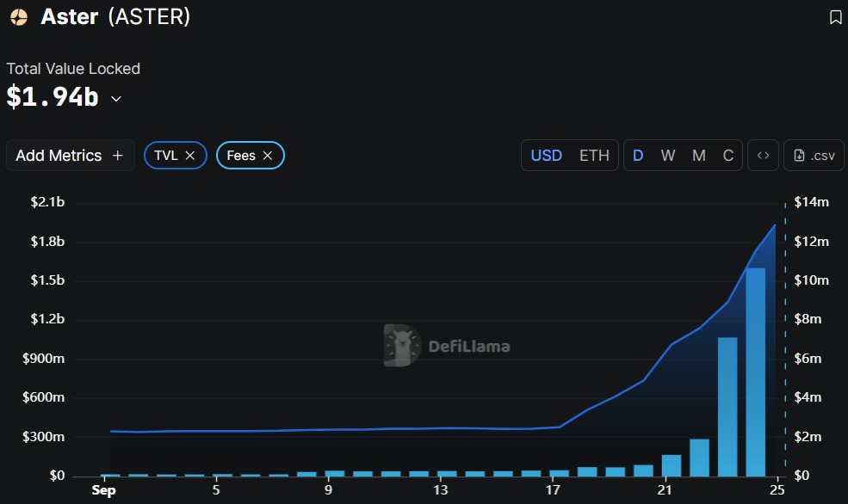The image size is (848, 504).
Task: Expand the Total Value Locked breakdown chevron
Action: point(116,99)
